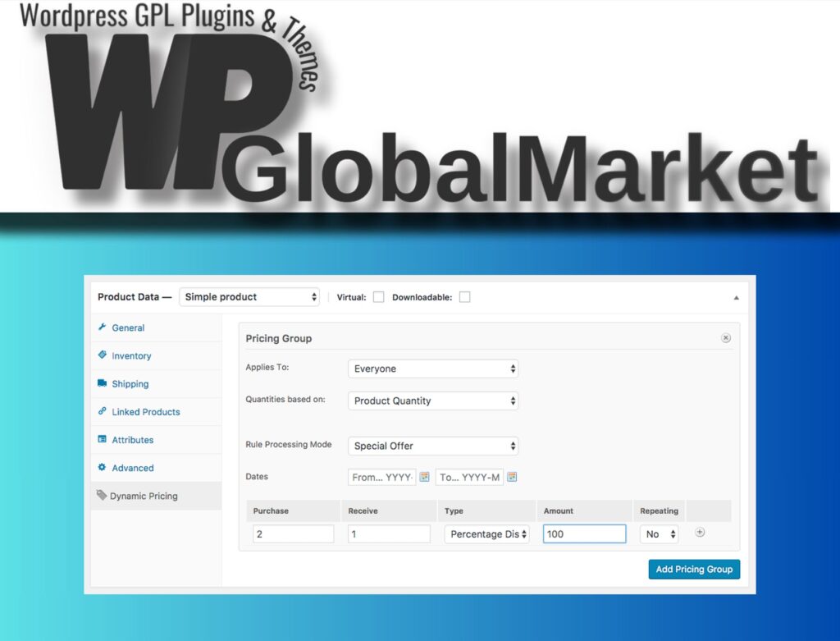Open the From date calendar picker icon
Screen dimensions: 840x641
tap(424, 477)
